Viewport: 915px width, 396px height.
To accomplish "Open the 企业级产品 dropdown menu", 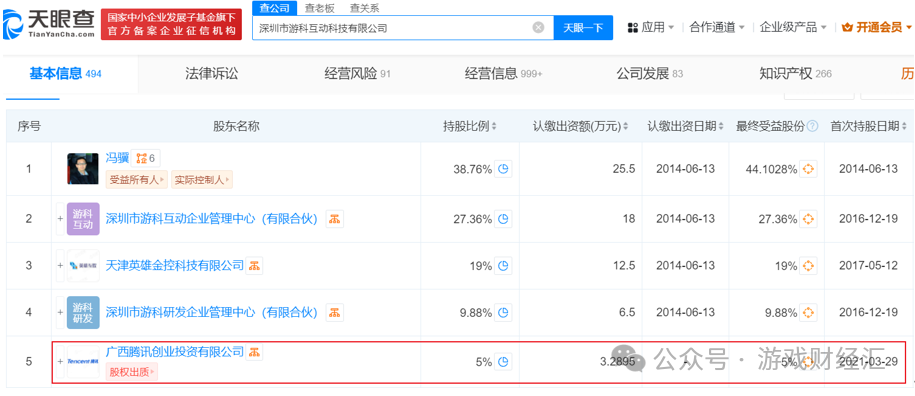I will pos(793,27).
